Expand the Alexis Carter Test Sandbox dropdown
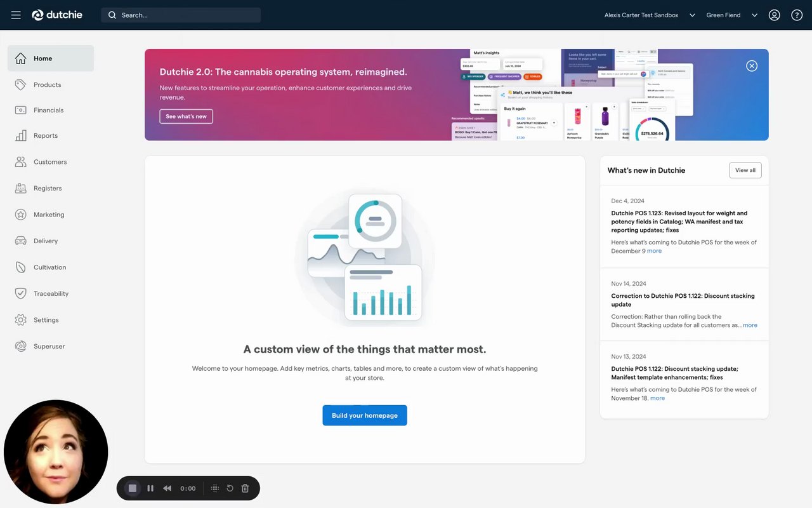812x508 pixels. [692, 15]
